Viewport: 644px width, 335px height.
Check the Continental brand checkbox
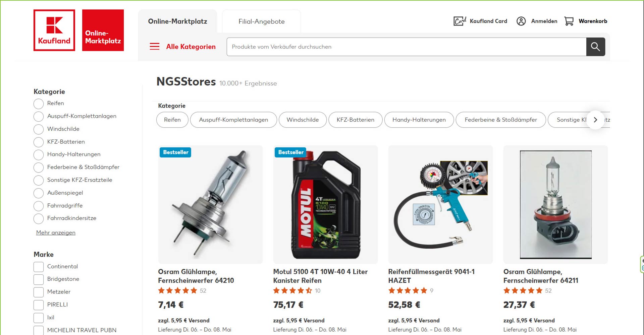click(39, 267)
